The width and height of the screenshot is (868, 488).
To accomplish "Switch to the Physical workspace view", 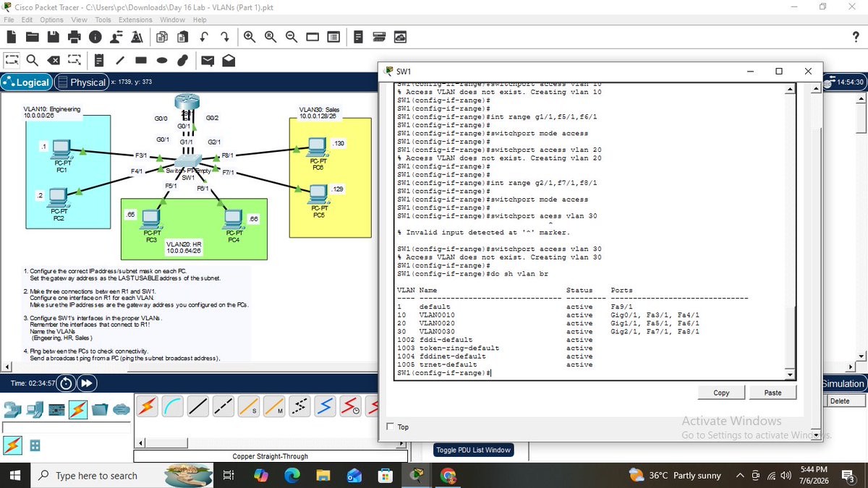I will point(82,82).
